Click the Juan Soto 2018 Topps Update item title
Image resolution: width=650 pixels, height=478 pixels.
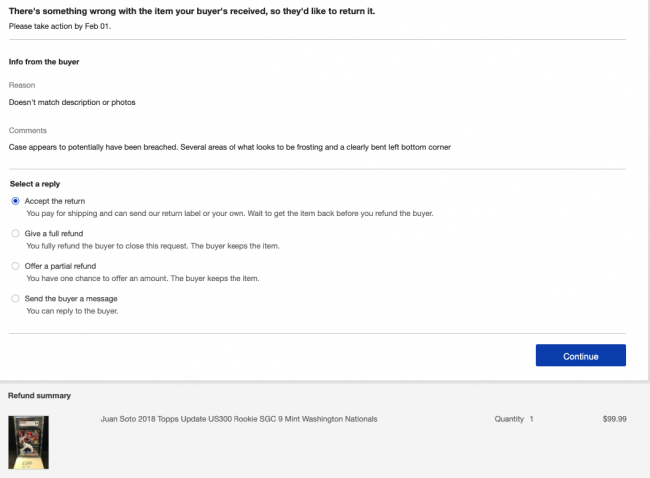pyautogui.click(x=239, y=419)
